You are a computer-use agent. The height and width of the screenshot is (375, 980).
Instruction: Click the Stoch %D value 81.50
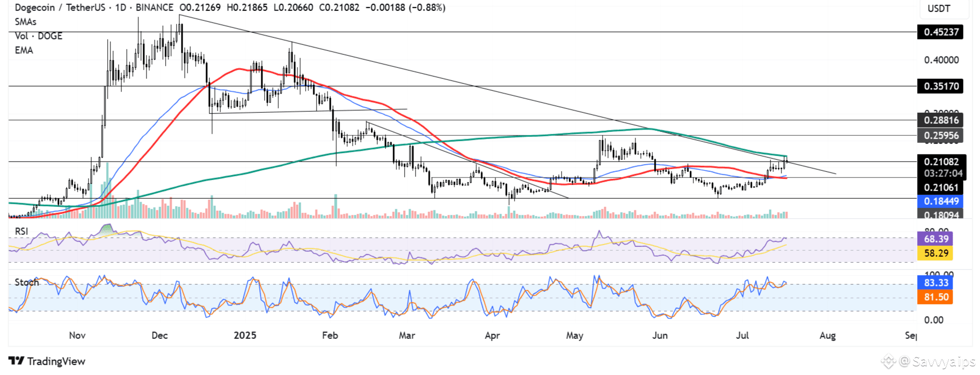tap(936, 297)
